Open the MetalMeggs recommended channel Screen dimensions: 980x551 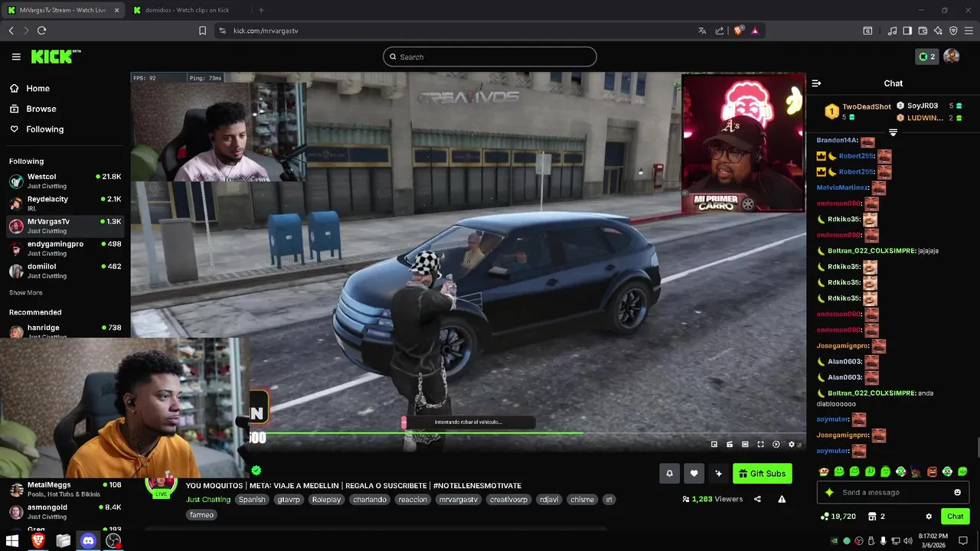coord(65,489)
